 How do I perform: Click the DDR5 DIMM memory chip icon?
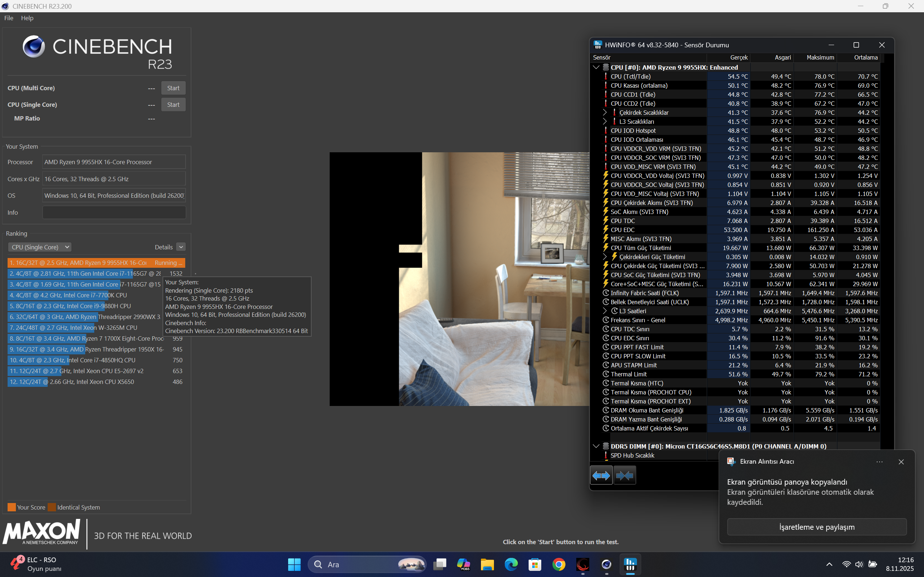pos(606,446)
